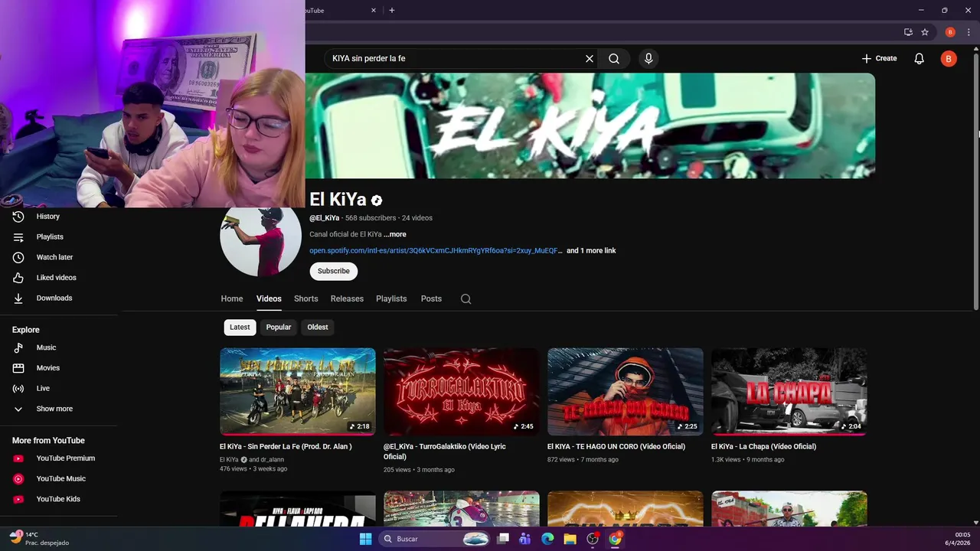Open TurroGalaktiko video thumbnail
980x551 pixels.
(462, 392)
